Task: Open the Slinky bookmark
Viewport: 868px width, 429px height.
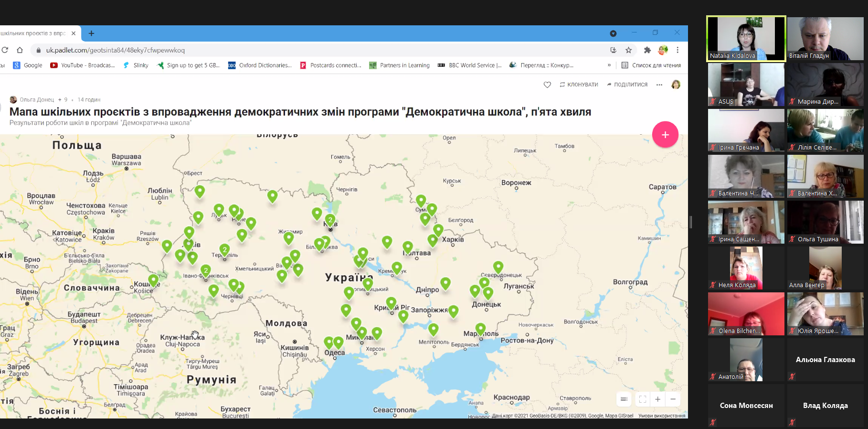Action: pyautogui.click(x=136, y=65)
